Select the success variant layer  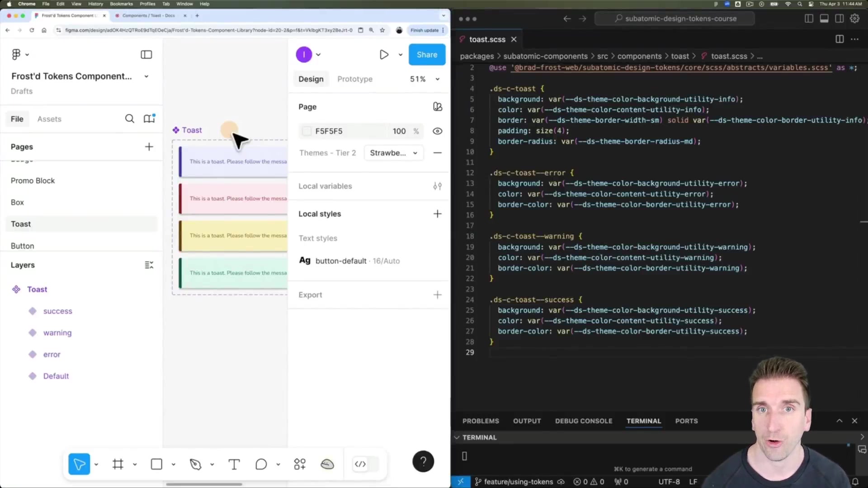[x=57, y=311]
